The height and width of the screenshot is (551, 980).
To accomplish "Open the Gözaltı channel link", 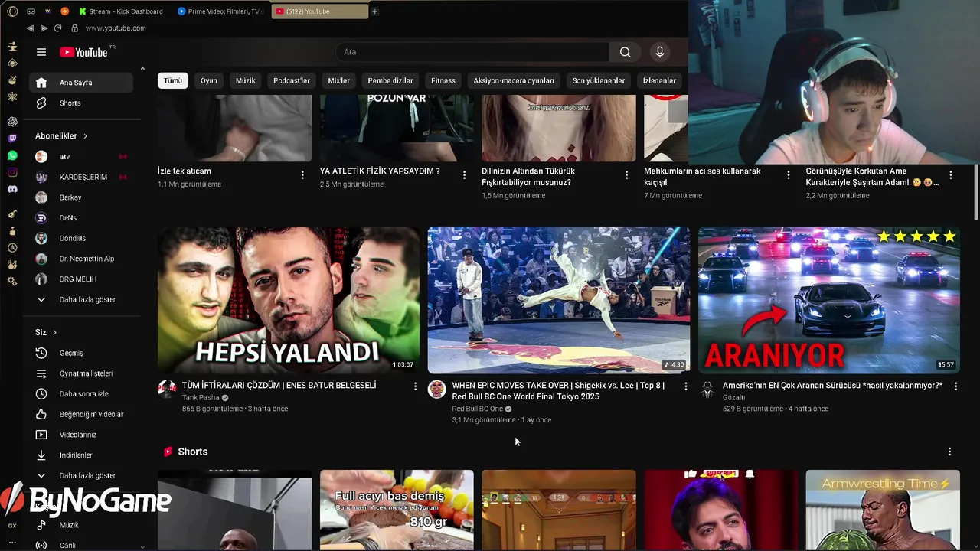I will [733, 398].
